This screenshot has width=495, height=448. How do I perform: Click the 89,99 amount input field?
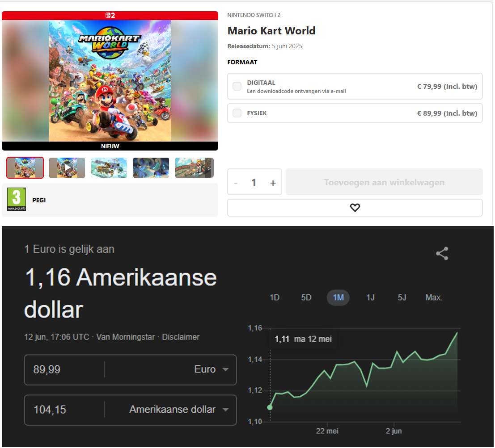[64, 369]
